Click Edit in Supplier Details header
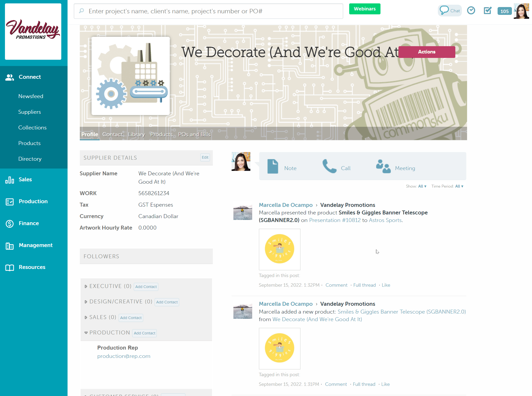The image size is (532, 396). (205, 157)
